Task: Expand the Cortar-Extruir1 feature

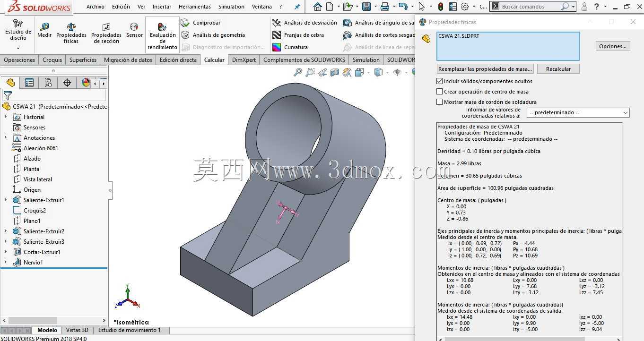Action: click(6, 252)
